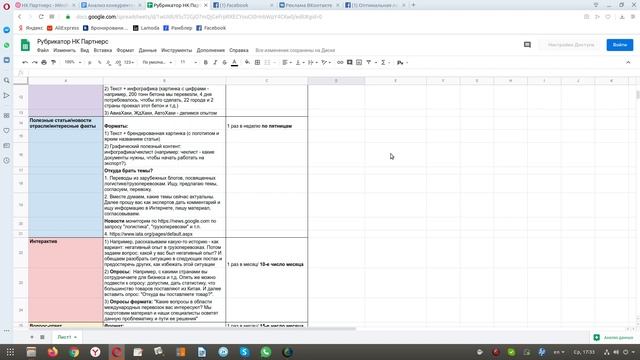Go back in browser history
This screenshot has height=360, width=640.
20,17
